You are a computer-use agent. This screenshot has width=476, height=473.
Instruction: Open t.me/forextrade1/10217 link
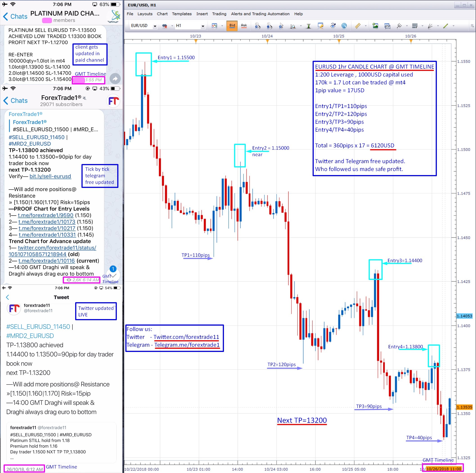[47, 228]
